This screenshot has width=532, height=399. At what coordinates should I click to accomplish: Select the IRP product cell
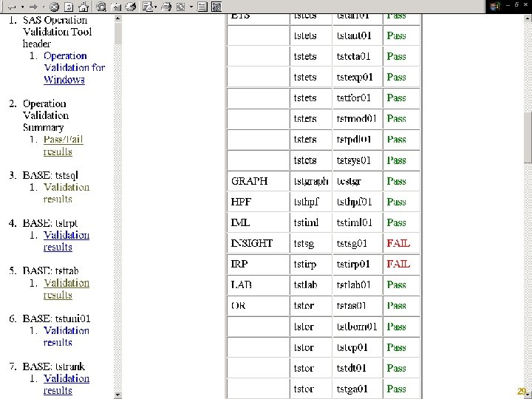(x=258, y=264)
